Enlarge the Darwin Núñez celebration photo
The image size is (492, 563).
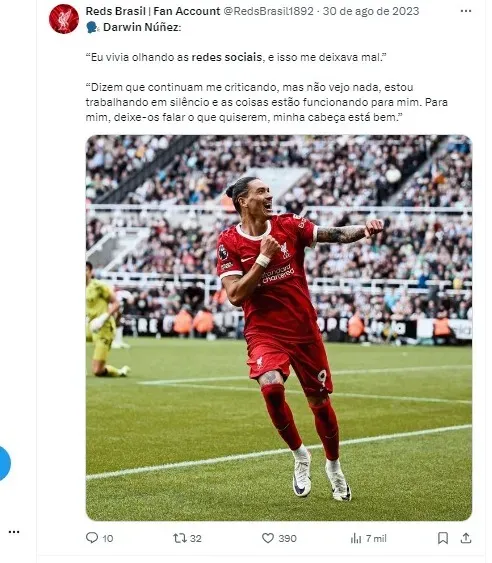(279, 328)
